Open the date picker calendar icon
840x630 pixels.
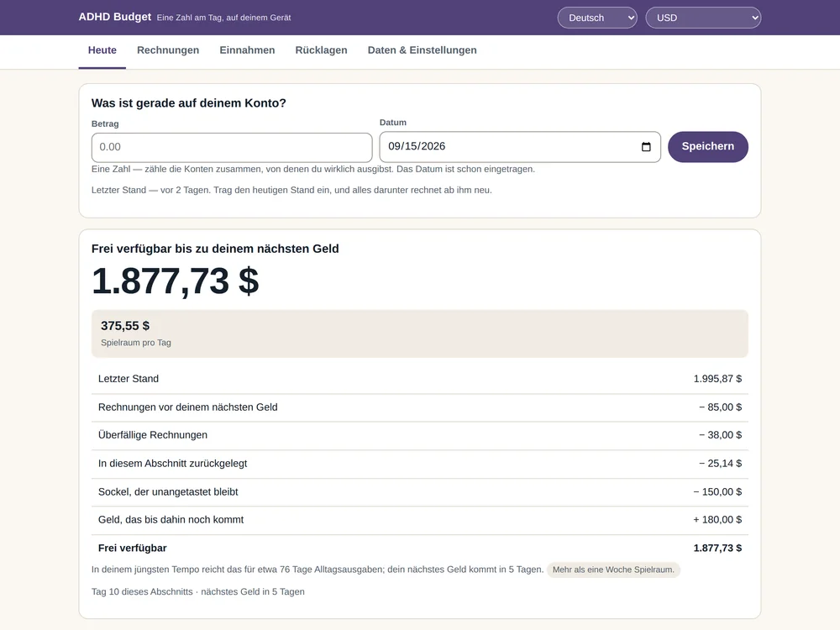coord(646,146)
